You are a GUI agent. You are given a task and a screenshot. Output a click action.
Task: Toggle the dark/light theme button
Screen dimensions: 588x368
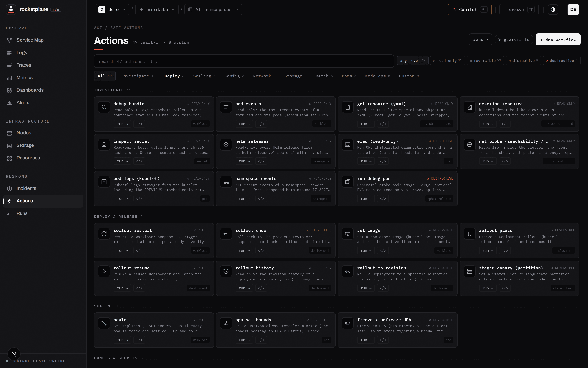553,10
